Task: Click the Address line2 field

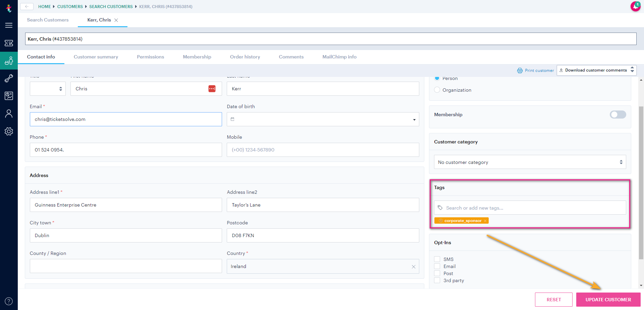Action: pos(323,205)
